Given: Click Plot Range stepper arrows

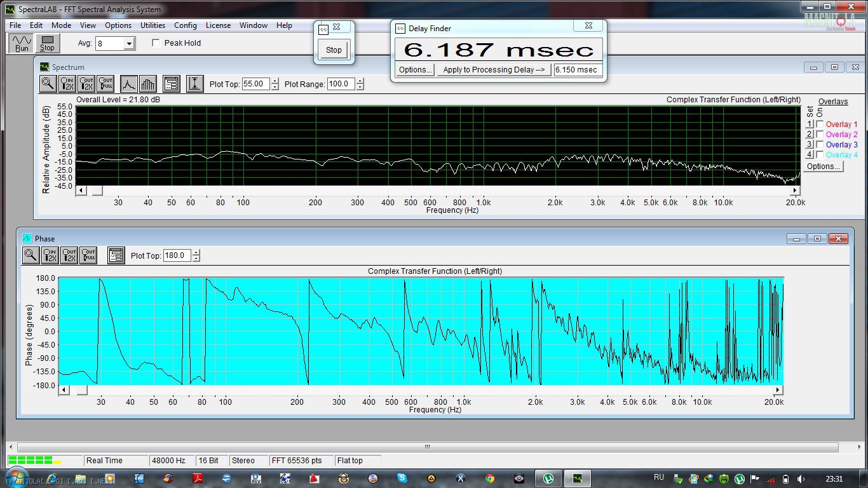Looking at the screenshot, I should coord(360,84).
